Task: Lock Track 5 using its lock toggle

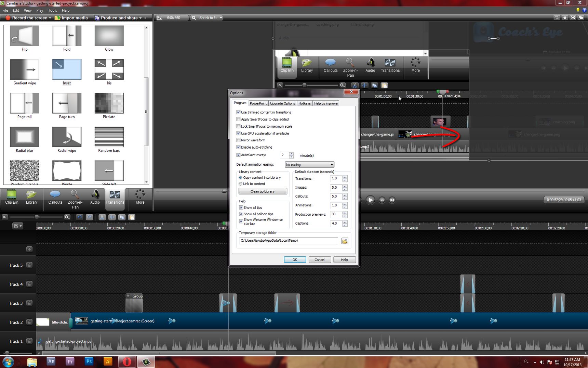Action: point(29,265)
